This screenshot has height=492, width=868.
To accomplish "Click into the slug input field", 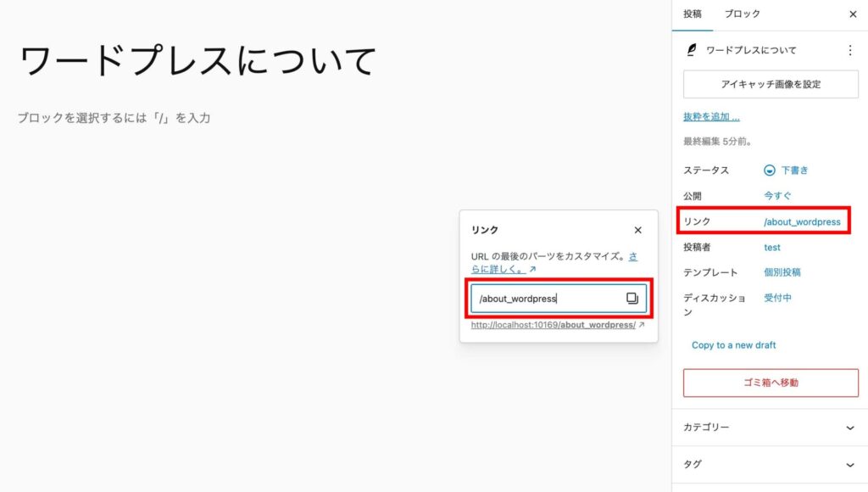I will tap(547, 299).
